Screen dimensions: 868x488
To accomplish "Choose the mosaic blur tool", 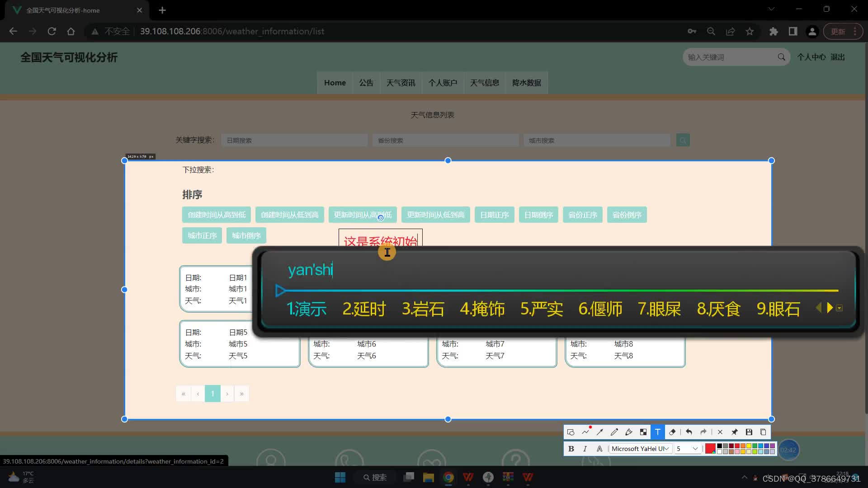I will [643, 432].
